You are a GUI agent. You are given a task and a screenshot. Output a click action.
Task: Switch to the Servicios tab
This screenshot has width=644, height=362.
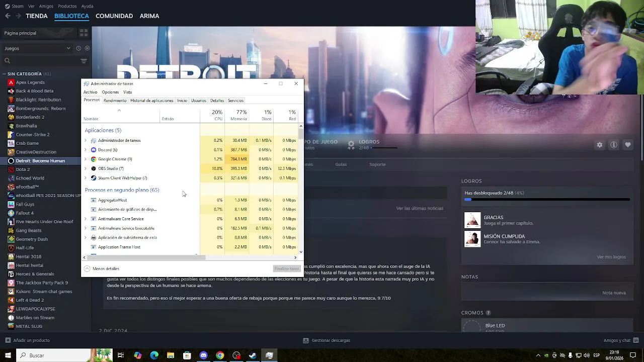point(235,101)
